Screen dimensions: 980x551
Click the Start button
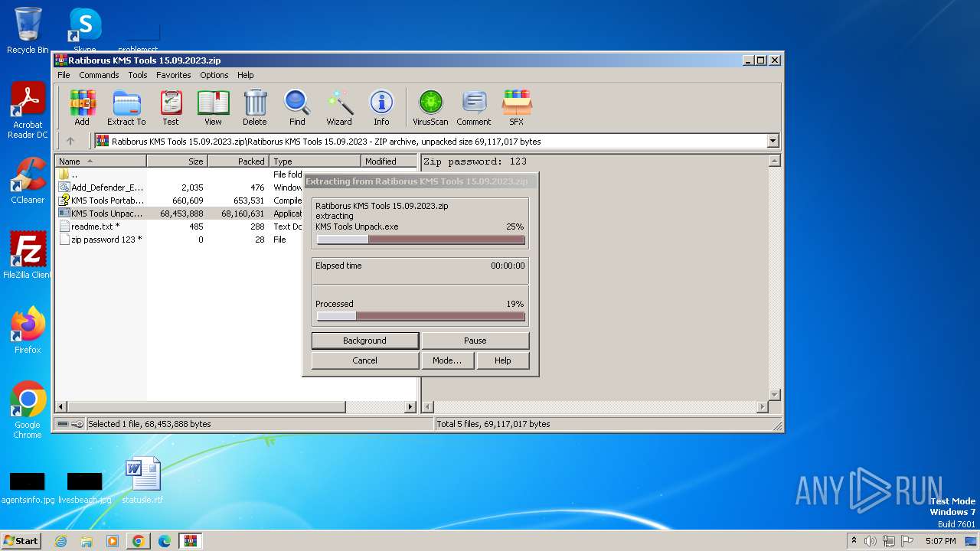21,541
